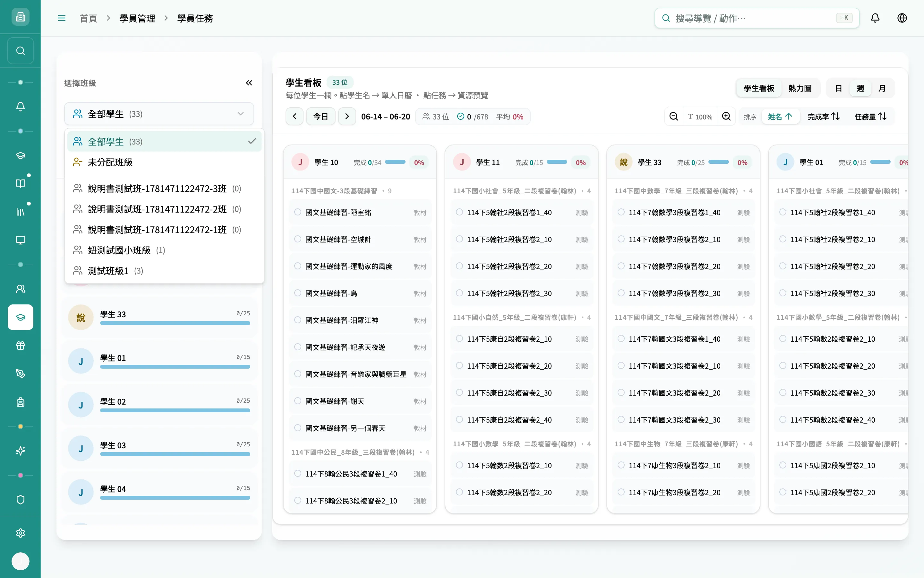924x578 pixels.
Task: Open the sidebar open-book icon
Action: tap(20, 183)
